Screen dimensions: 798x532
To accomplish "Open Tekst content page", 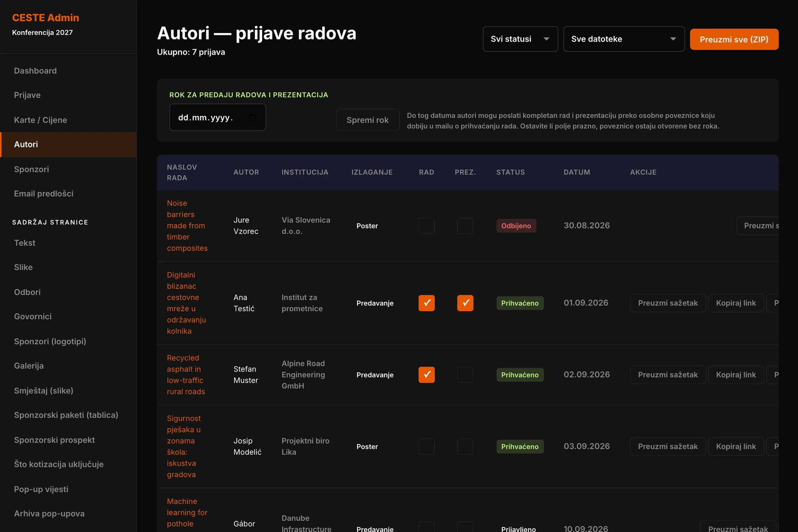I will [68, 243].
